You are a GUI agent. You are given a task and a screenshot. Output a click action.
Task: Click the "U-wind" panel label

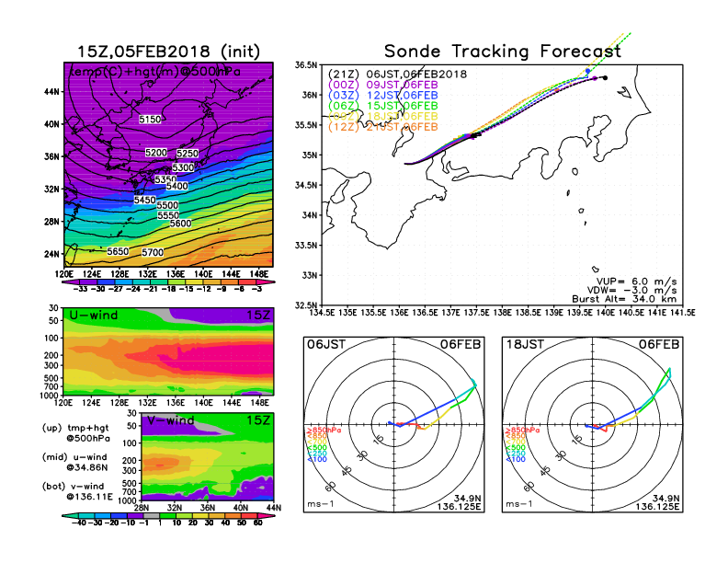coord(94,316)
